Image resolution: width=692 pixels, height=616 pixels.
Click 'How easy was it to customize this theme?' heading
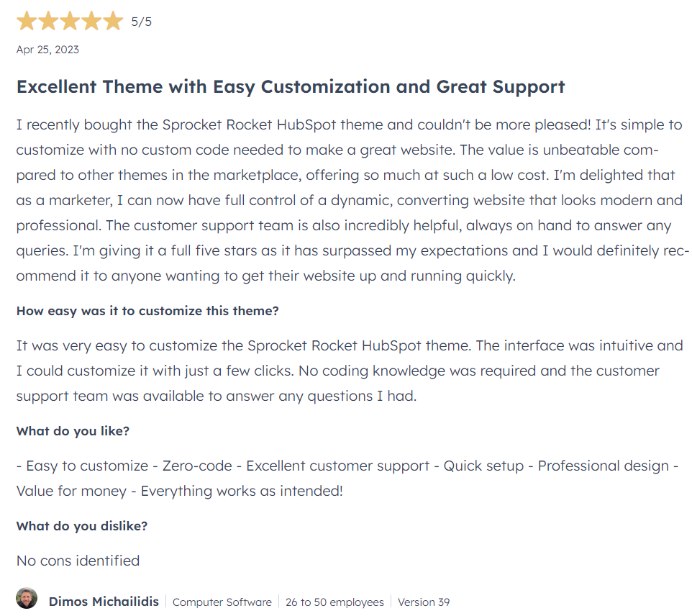click(x=147, y=311)
